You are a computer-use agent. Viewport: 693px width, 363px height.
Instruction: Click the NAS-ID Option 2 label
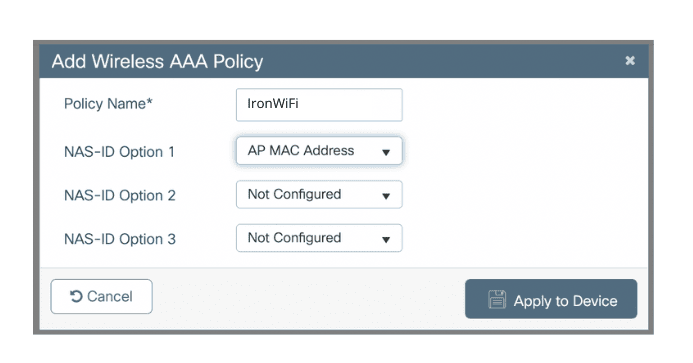[x=120, y=195]
